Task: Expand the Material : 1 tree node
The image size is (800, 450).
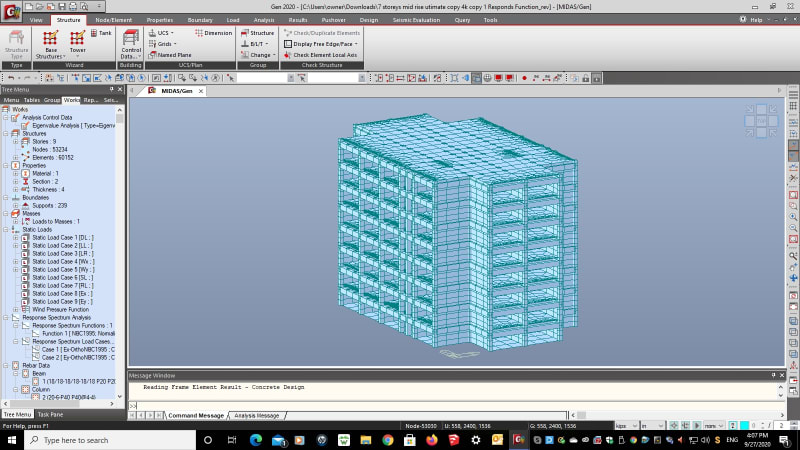Action: (16, 173)
